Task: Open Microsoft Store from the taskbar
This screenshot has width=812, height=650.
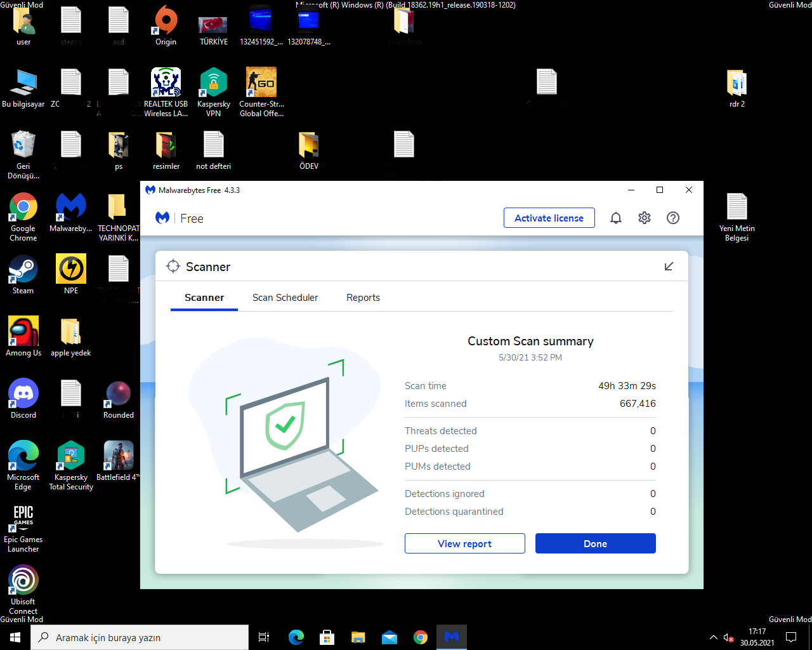Action: click(x=327, y=637)
